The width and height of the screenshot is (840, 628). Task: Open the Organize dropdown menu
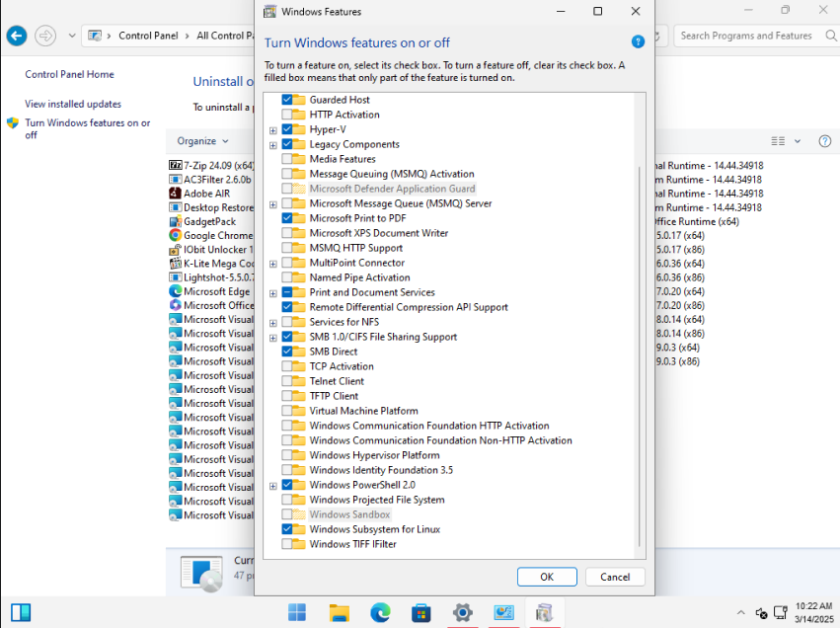tap(203, 141)
